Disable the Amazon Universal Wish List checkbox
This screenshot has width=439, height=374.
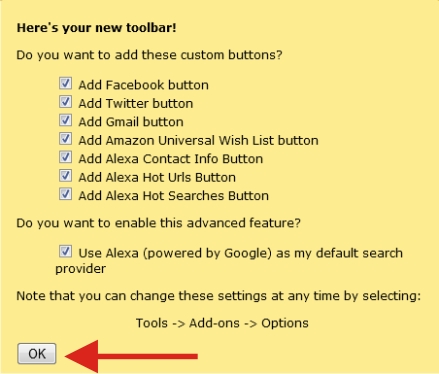(65, 138)
